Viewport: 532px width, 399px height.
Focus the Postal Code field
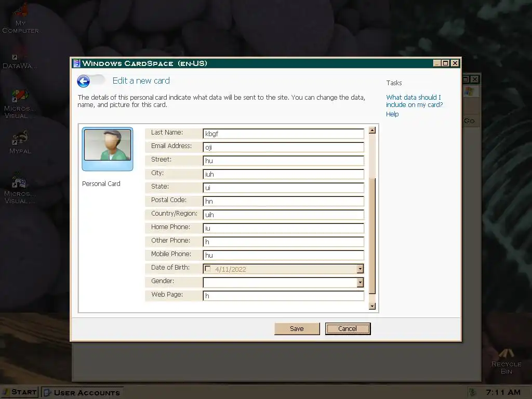[283, 201]
